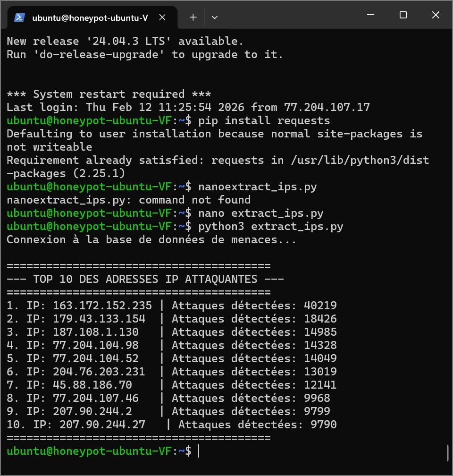Maximize the terminal window

(x=403, y=15)
